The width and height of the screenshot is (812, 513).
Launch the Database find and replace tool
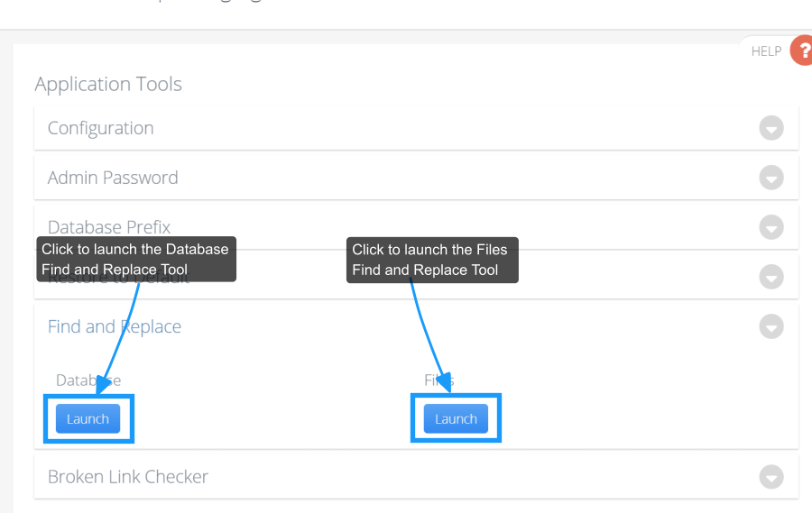(x=88, y=418)
